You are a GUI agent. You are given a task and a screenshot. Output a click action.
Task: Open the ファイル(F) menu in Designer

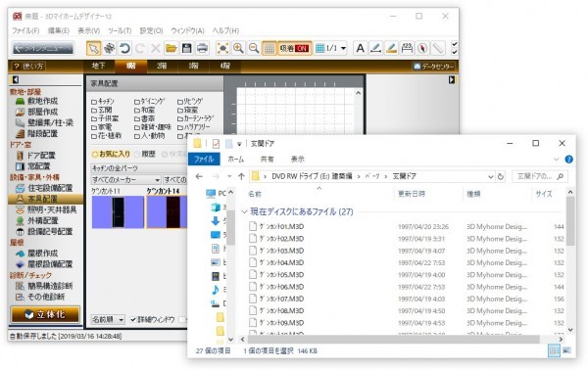[x=25, y=30]
